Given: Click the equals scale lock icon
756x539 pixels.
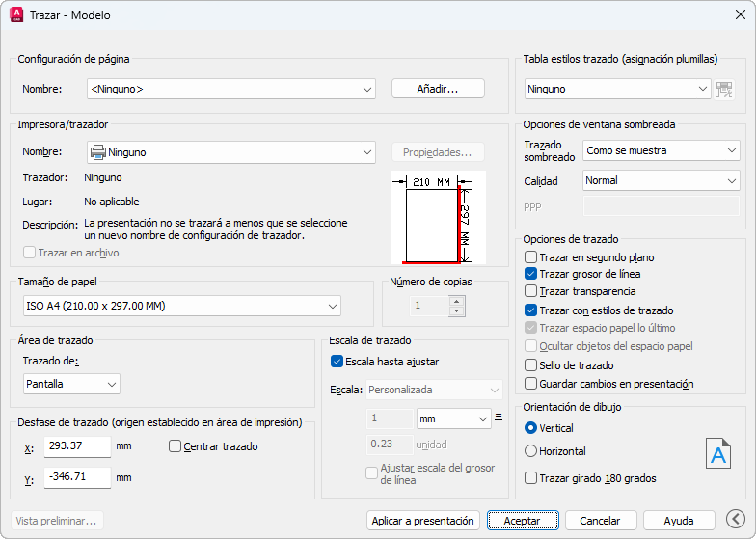Looking at the screenshot, I should pos(499,418).
